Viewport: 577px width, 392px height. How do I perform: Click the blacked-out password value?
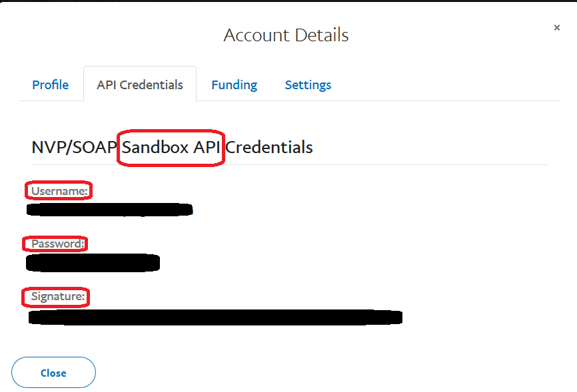(x=93, y=263)
